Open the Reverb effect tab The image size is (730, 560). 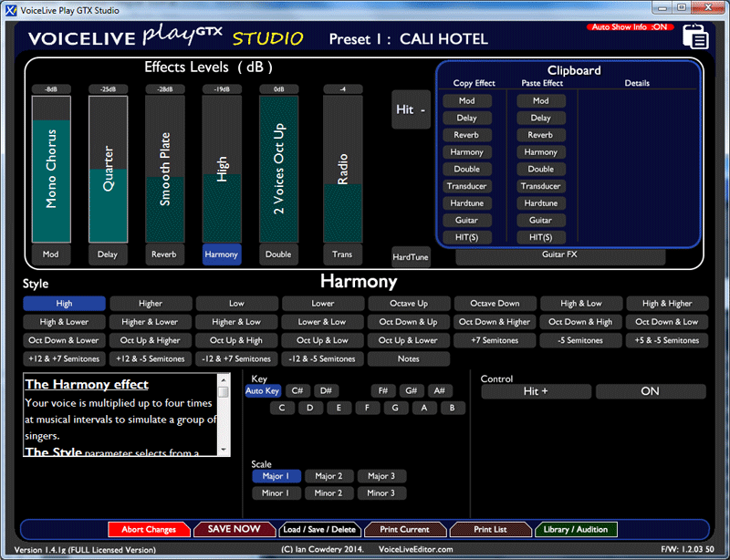[165, 254]
